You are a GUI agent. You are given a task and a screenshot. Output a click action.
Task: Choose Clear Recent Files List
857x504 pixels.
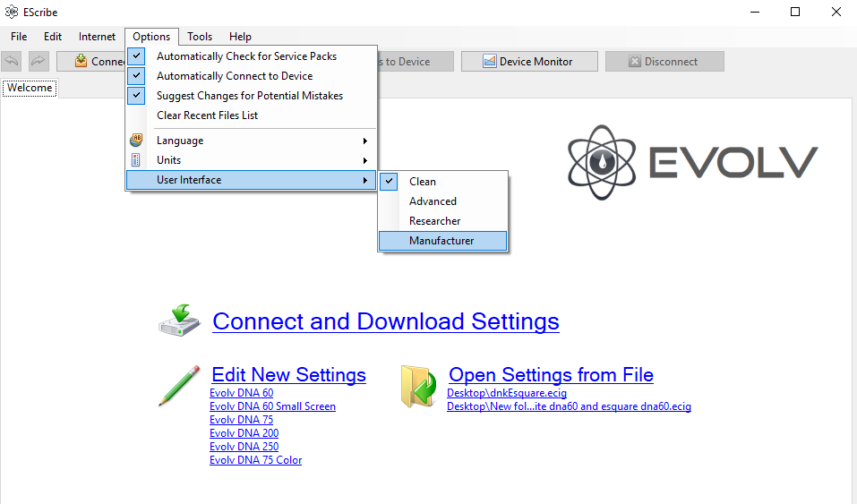coord(207,115)
